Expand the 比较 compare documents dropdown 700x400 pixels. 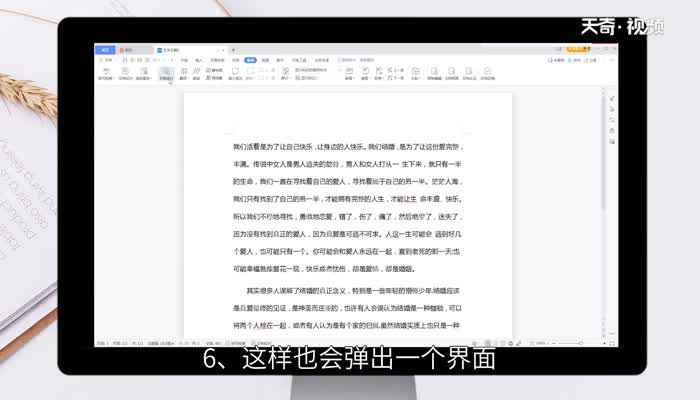point(416,73)
